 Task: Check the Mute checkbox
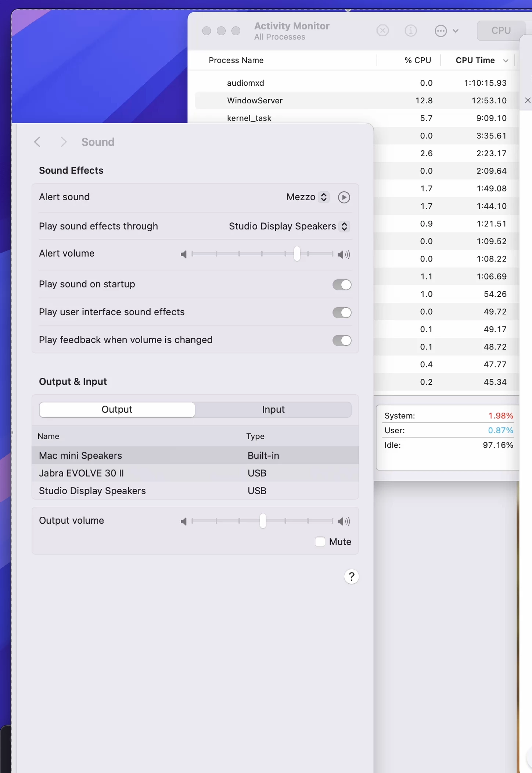click(320, 542)
